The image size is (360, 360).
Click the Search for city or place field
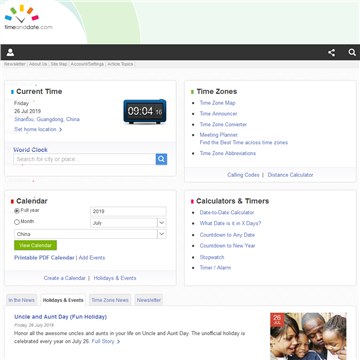click(x=85, y=159)
